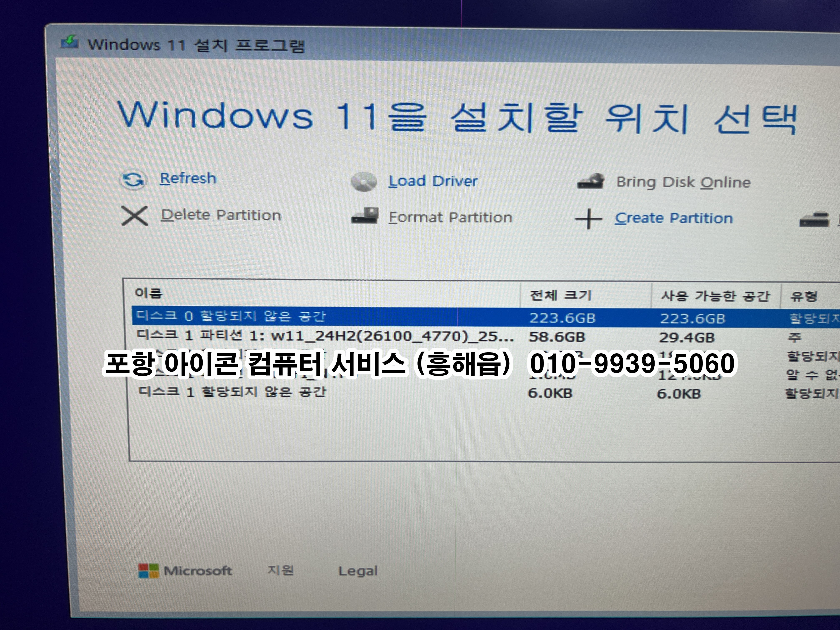Click the Load Driver disc icon
The width and height of the screenshot is (840, 630).
tap(364, 181)
